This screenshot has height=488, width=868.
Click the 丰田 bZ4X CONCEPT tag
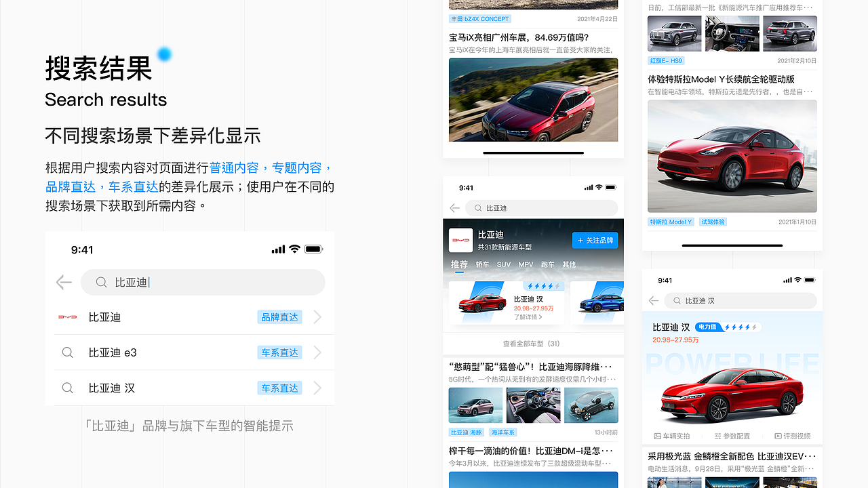coord(480,19)
